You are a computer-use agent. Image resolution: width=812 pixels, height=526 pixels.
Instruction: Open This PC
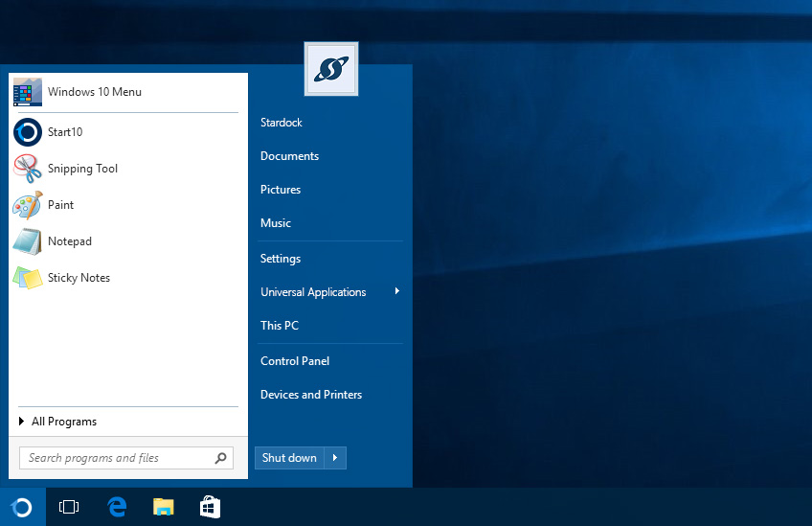[x=280, y=326]
